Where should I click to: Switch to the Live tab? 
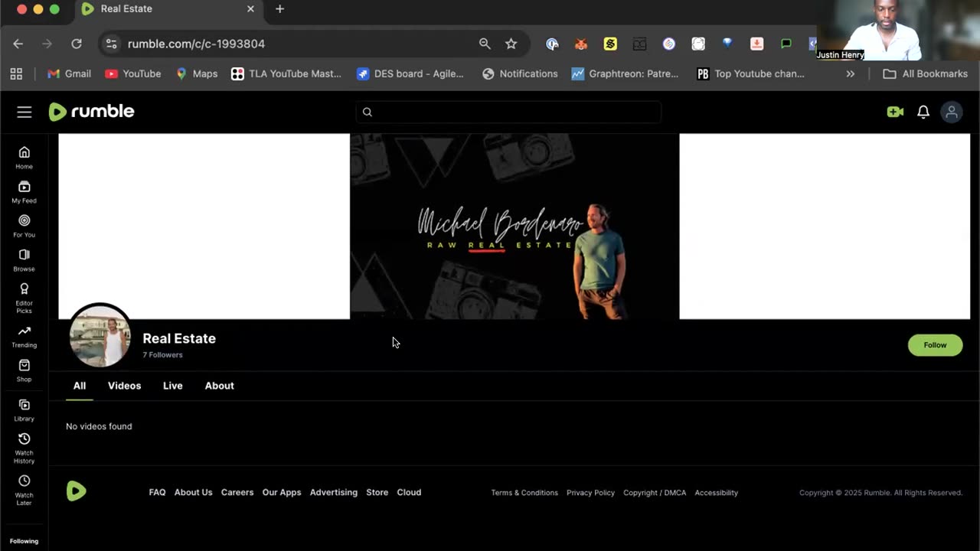pyautogui.click(x=173, y=386)
